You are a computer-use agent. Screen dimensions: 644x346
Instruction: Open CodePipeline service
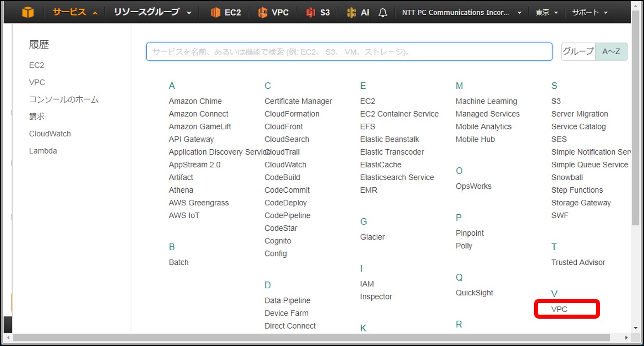pyautogui.click(x=287, y=216)
